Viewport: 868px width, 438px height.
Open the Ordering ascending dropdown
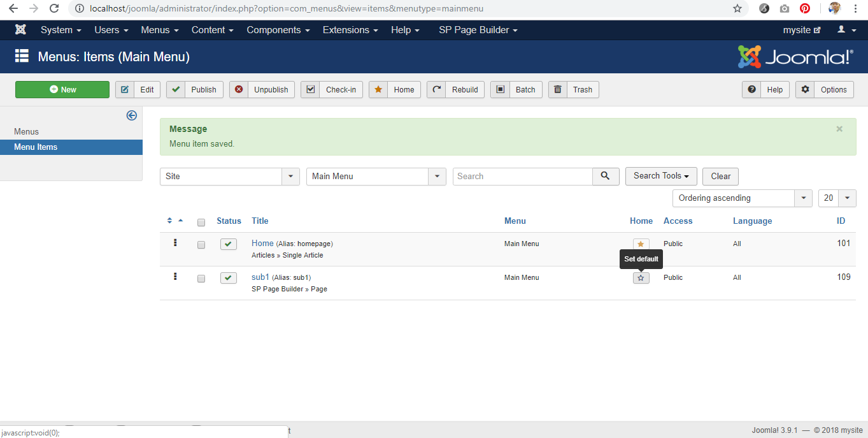pos(742,198)
